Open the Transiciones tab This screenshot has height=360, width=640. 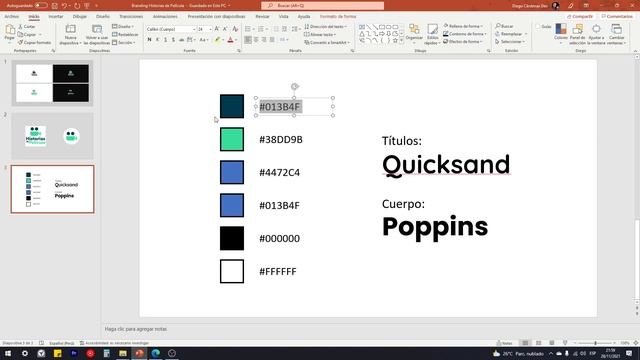pyautogui.click(x=131, y=16)
